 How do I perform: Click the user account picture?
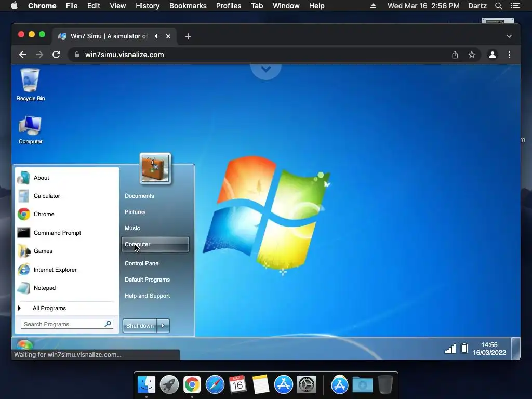click(x=155, y=169)
